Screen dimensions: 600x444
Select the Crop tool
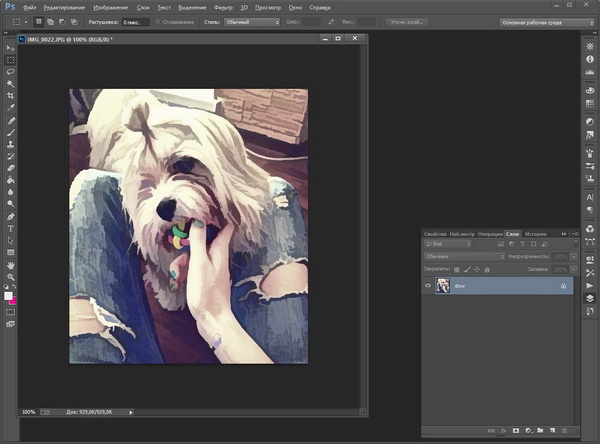click(11, 95)
